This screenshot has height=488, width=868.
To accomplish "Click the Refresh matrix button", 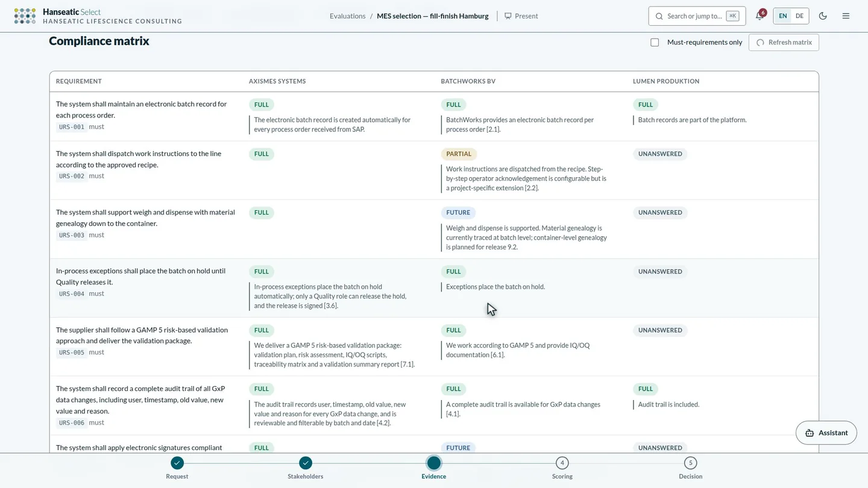I will point(784,42).
